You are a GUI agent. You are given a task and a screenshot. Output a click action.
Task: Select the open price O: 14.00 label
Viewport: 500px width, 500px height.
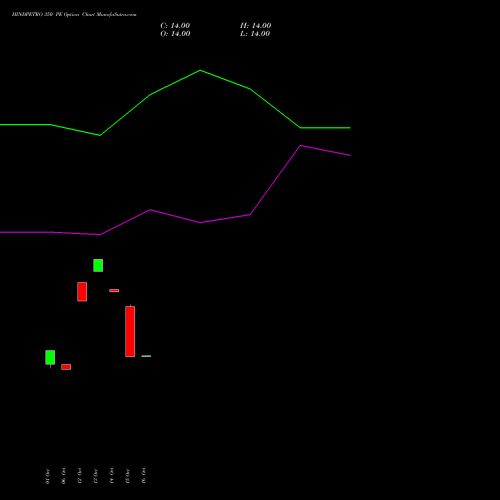pyautogui.click(x=175, y=34)
